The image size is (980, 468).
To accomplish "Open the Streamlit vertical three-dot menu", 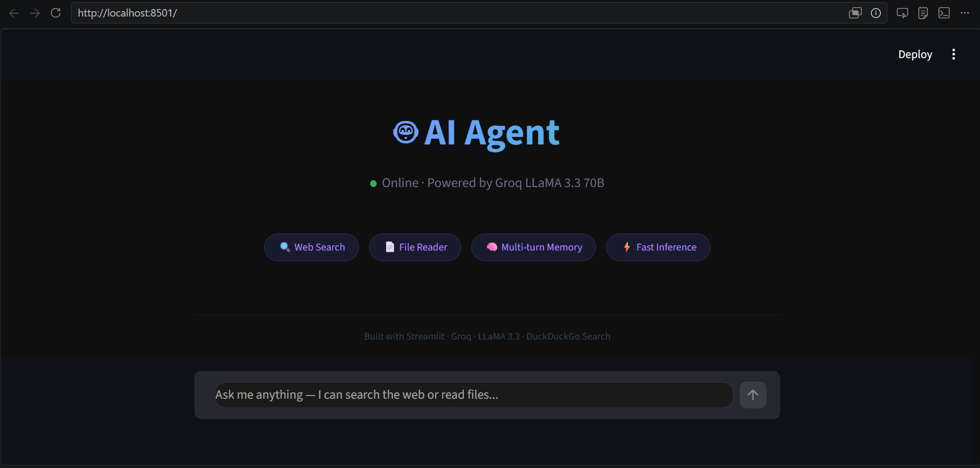I will click(953, 54).
